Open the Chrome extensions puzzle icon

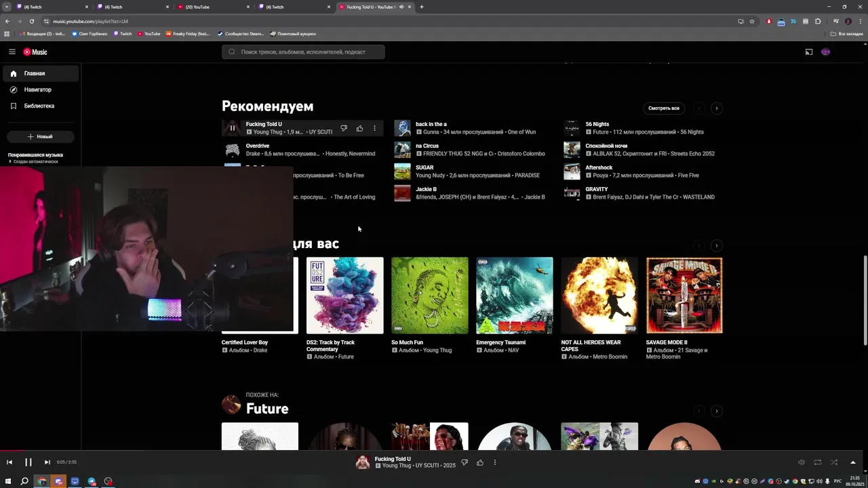(818, 21)
